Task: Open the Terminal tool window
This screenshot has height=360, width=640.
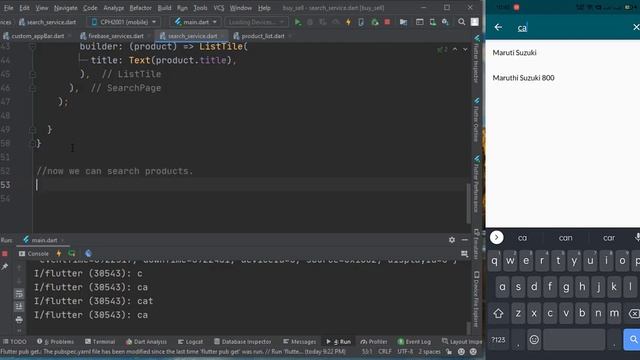Action: (100, 342)
